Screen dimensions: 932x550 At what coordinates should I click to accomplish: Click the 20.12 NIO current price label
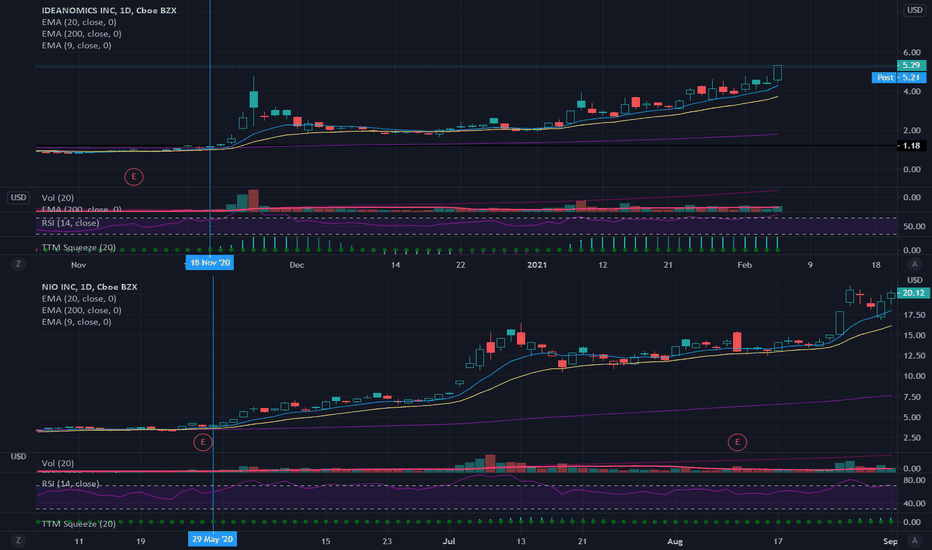[x=913, y=293]
